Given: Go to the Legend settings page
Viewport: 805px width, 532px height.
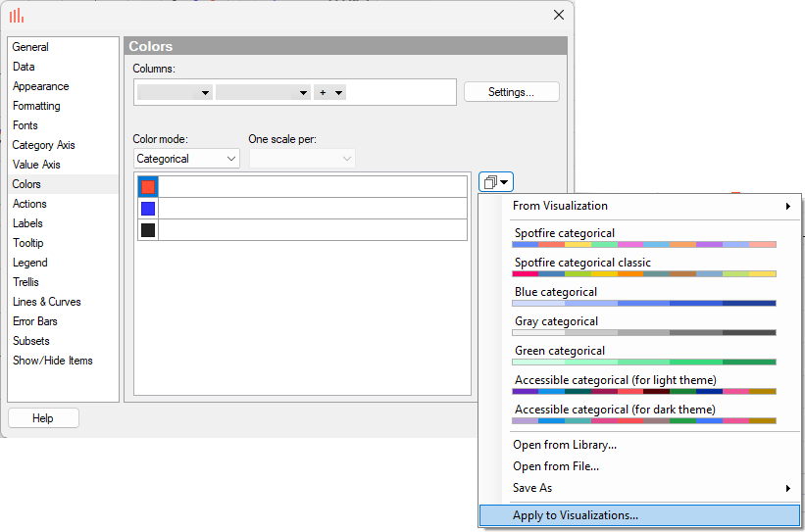Looking at the screenshot, I should [x=30, y=263].
